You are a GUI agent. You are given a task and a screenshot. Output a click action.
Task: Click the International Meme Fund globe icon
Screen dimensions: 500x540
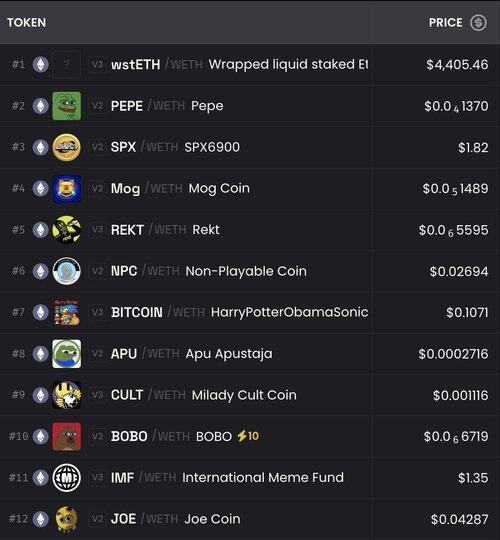pos(66,478)
